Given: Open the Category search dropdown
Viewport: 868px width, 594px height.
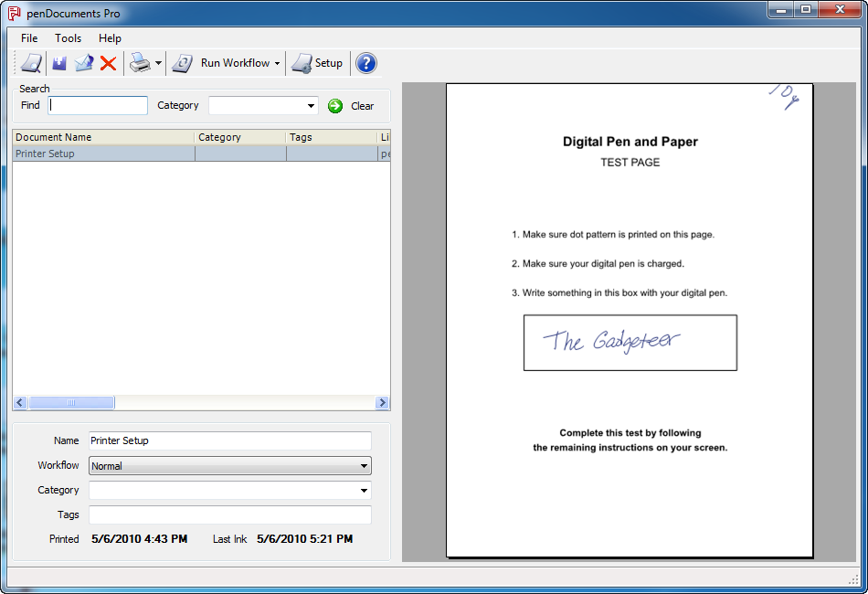Looking at the screenshot, I should point(309,105).
